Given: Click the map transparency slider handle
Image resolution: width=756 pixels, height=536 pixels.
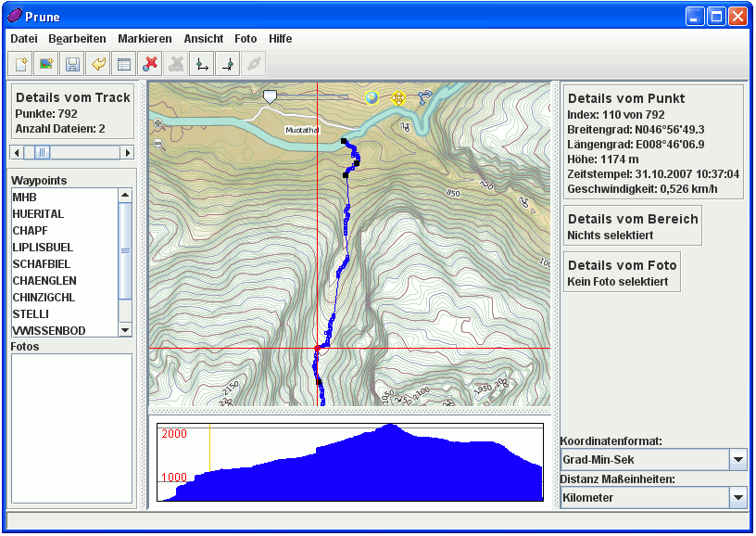Looking at the screenshot, I should pyautogui.click(x=270, y=96).
